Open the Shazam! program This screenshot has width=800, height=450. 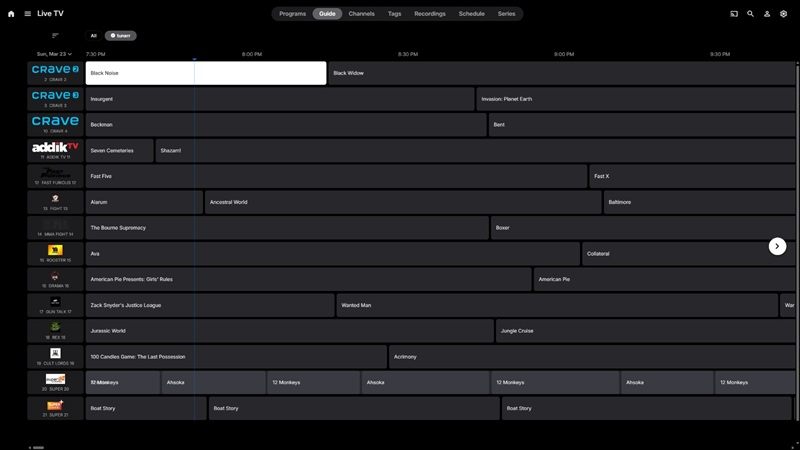point(475,151)
